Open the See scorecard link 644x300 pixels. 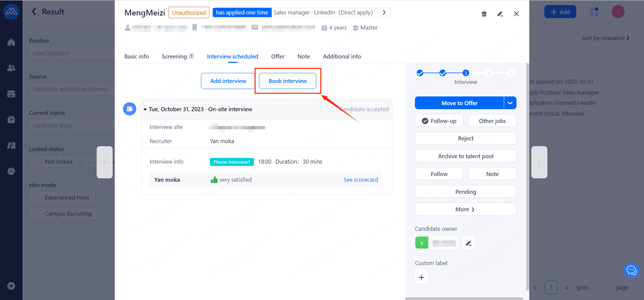361,180
